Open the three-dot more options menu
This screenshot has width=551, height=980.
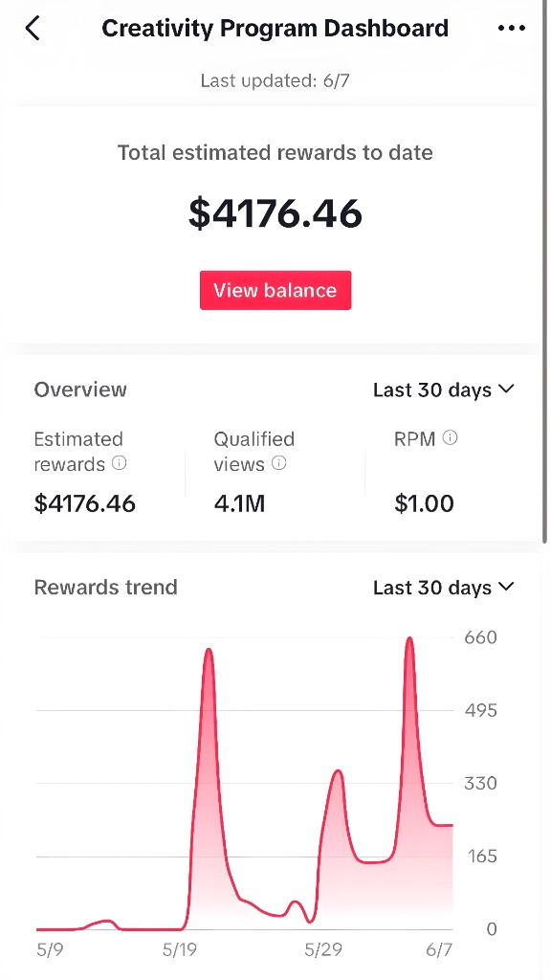coord(512,28)
